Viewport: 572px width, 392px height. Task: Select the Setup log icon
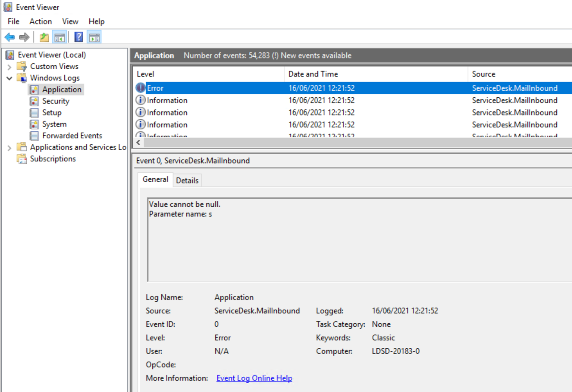(34, 113)
